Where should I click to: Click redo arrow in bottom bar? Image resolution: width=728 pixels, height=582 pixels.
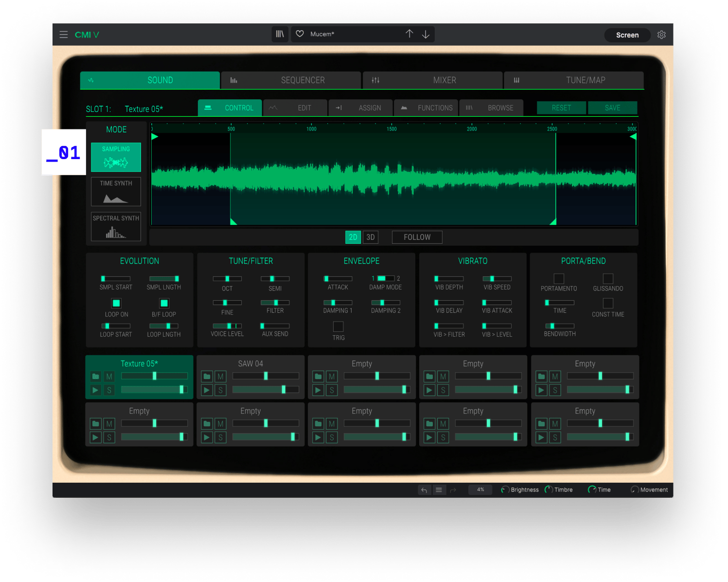[x=453, y=490]
